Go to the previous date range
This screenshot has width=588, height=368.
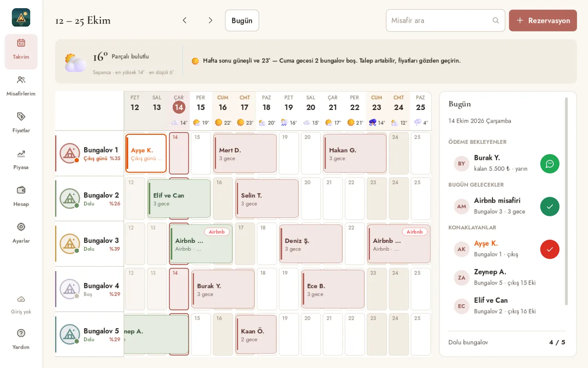[185, 20]
